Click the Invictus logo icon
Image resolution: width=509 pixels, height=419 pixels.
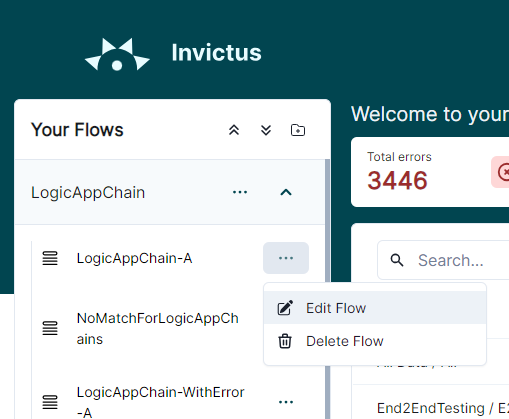coord(117,54)
